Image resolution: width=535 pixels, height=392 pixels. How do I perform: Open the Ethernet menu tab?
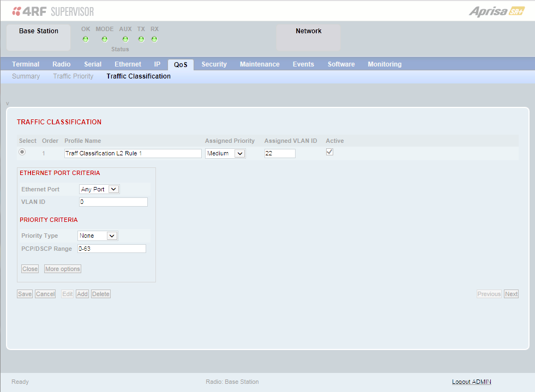click(x=128, y=64)
